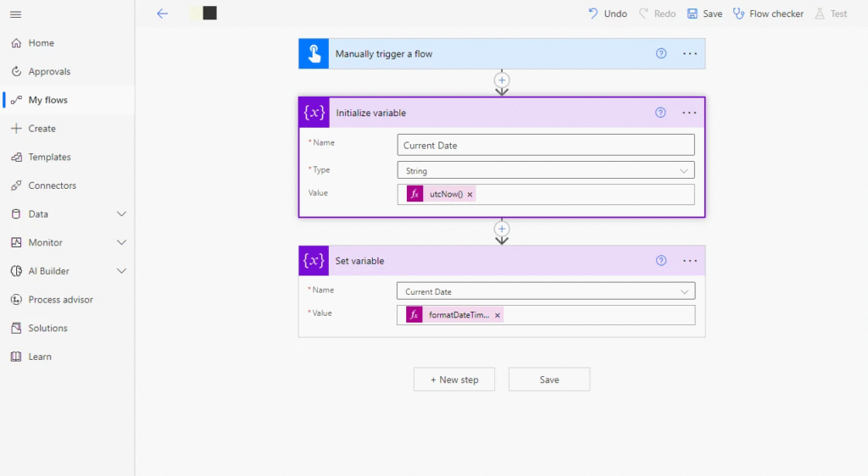The image size is (868, 476).
Task: Open Connectors from left navigation
Action: (x=52, y=185)
